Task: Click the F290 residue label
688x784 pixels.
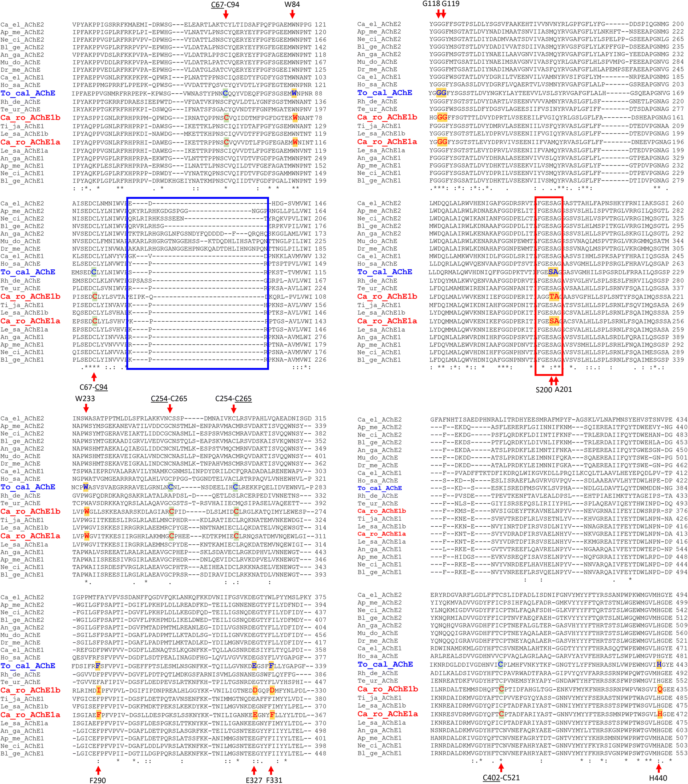Action: point(98,780)
